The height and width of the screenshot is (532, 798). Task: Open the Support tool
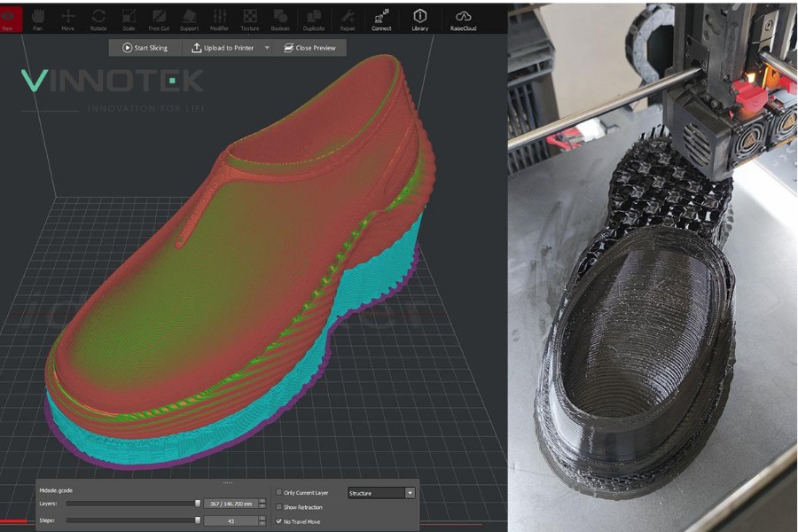[190, 20]
